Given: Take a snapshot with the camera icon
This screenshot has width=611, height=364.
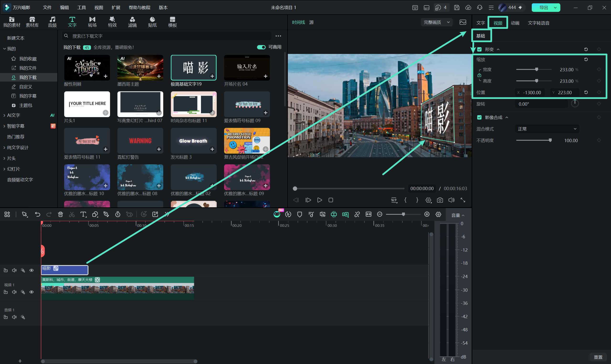Looking at the screenshot, I should (x=440, y=200).
